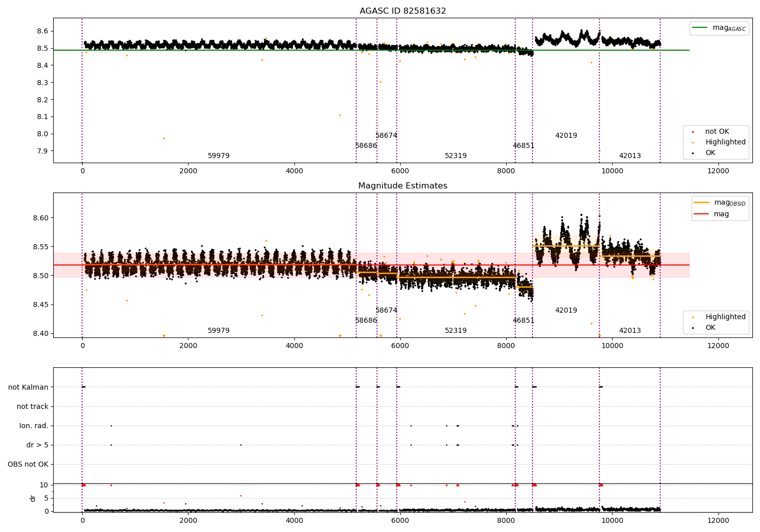
Task: Click obsid label 59979 in Magnitude Estimates plot
Action: tap(219, 331)
